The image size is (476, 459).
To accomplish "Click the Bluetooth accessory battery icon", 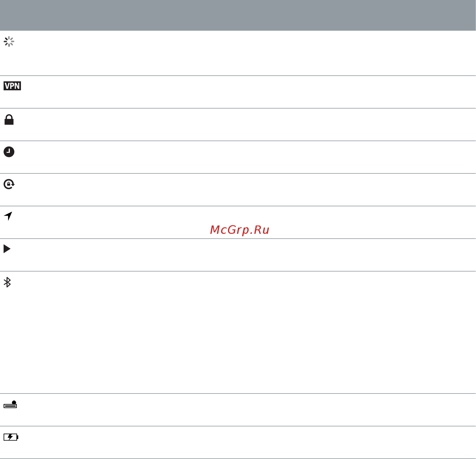I will [x=10, y=405].
